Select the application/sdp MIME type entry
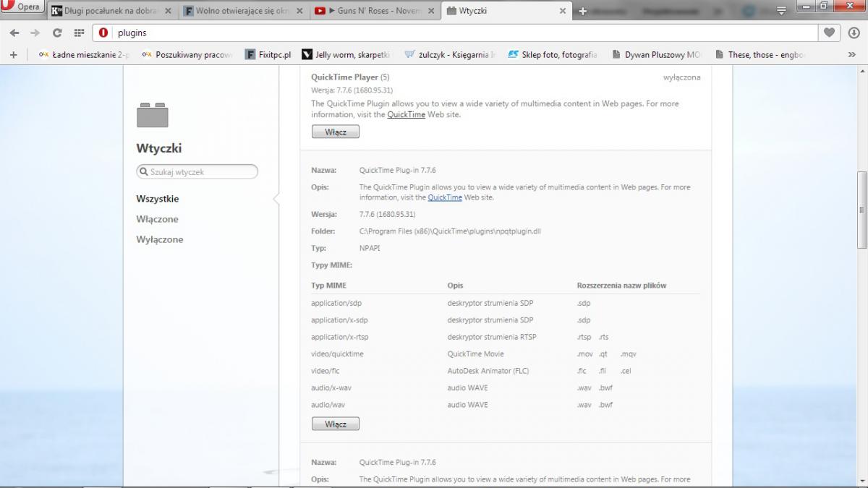The height and width of the screenshot is (488, 868). pos(336,303)
